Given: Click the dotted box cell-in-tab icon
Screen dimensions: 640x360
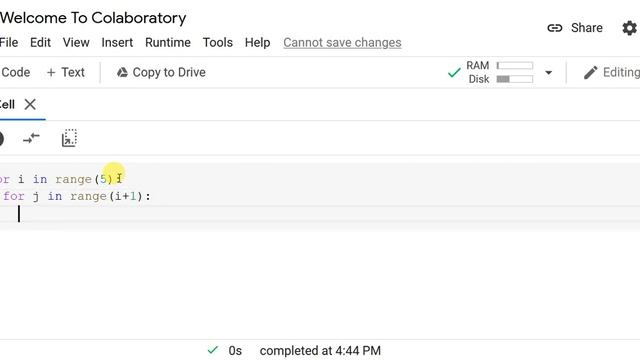Looking at the screenshot, I should [x=69, y=138].
